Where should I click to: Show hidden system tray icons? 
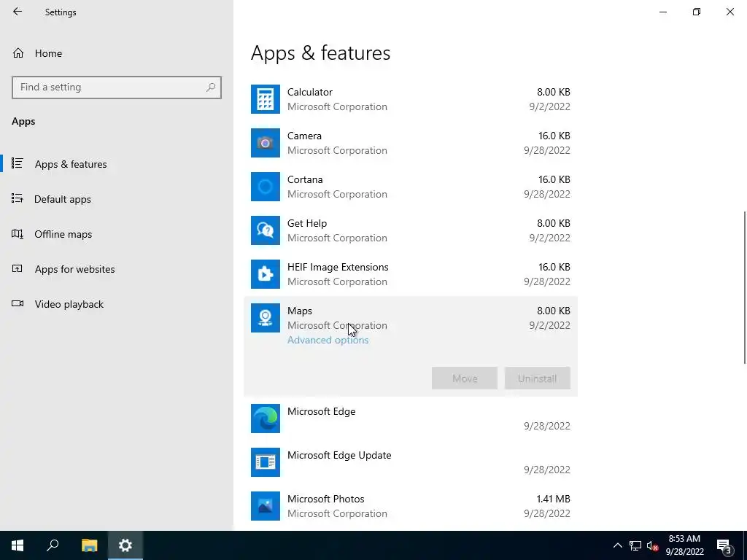click(617, 545)
